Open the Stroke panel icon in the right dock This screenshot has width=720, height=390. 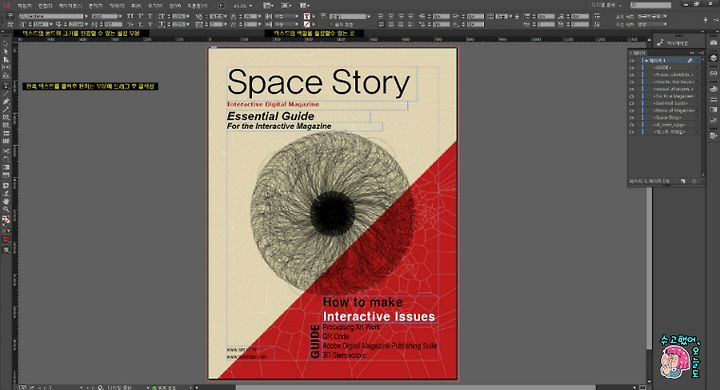point(713,100)
